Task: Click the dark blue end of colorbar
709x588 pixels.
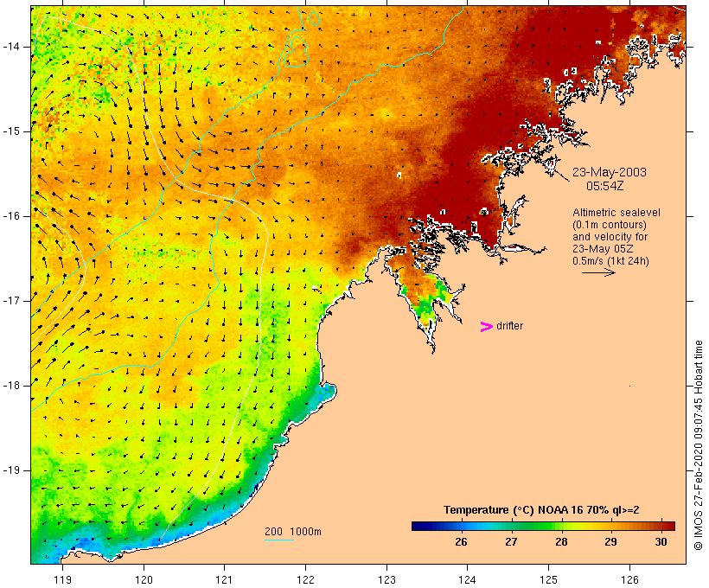Action: click(418, 526)
